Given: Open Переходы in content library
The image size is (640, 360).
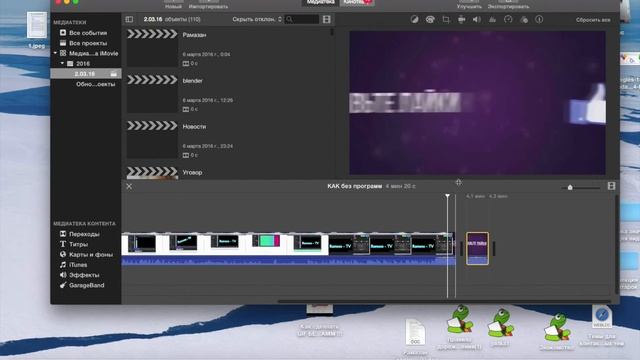Looking at the screenshot, I should 84,234.
